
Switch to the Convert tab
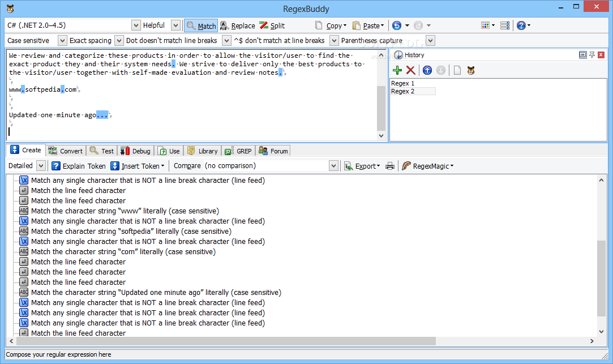tap(66, 151)
